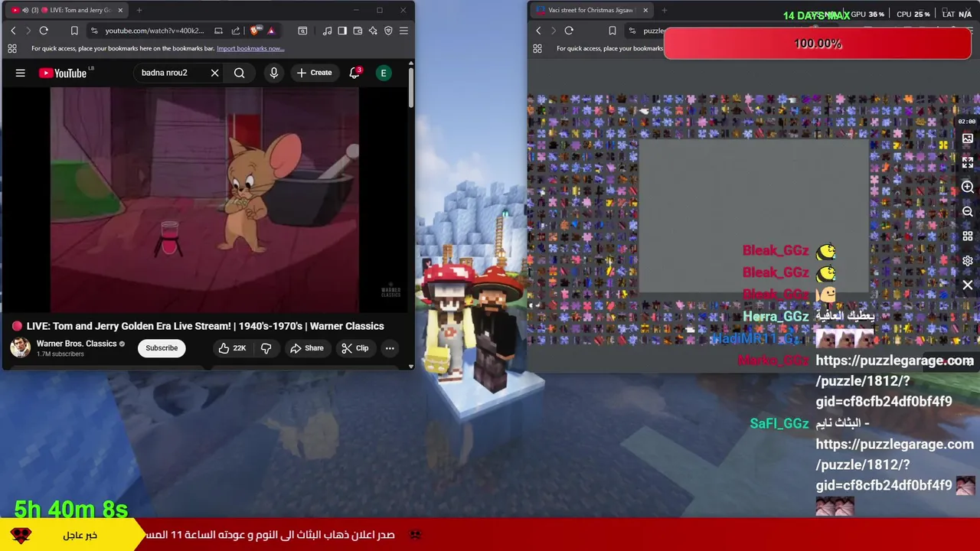Arrange puzzle pieces with grid icon
980x551 pixels.
968,236
